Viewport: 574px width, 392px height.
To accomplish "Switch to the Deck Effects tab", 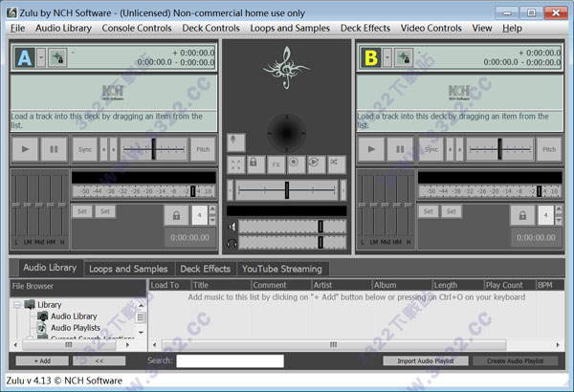I will (206, 269).
